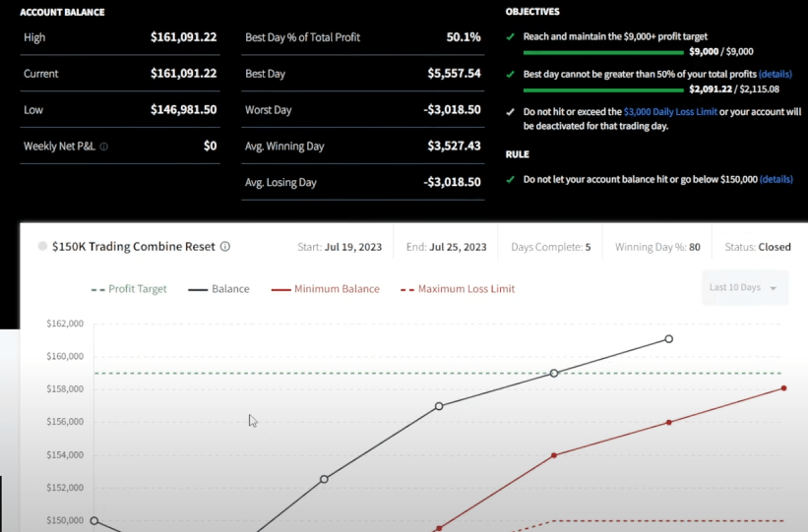
Task: Open details link for best day objective
Action: tap(775, 74)
